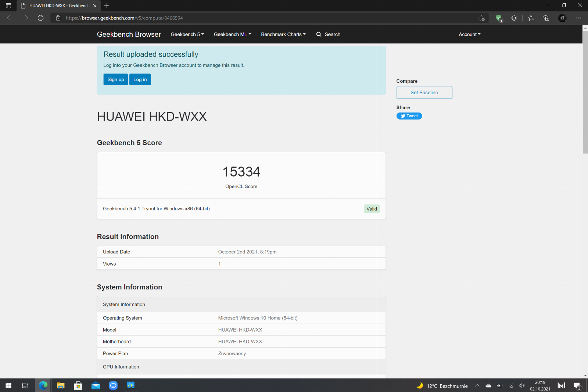This screenshot has height=392, width=588.
Task: Select the upload date value
Action: click(x=247, y=252)
